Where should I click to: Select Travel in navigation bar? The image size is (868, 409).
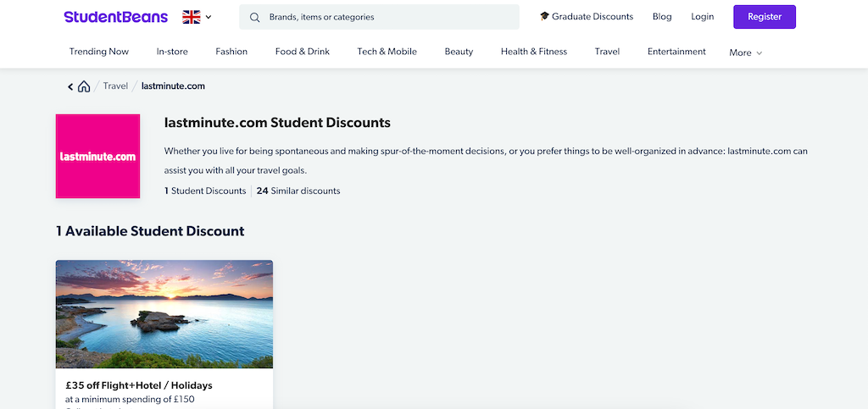click(x=607, y=52)
